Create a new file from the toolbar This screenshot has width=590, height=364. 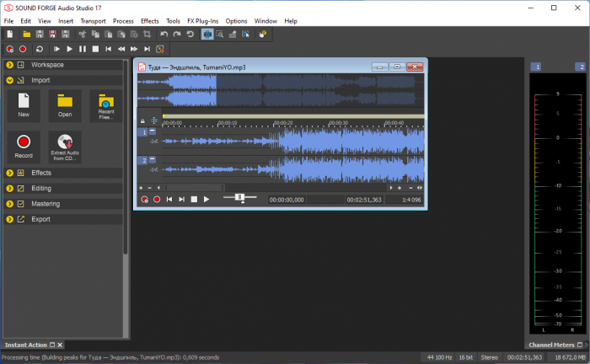click(x=10, y=35)
